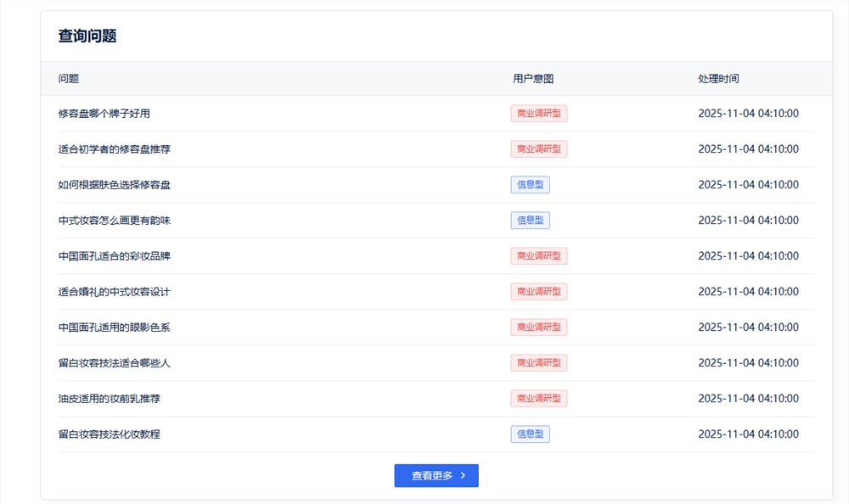Click 信息型 tag on 中式妆容怎么画更有韵味 row

point(531,221)
